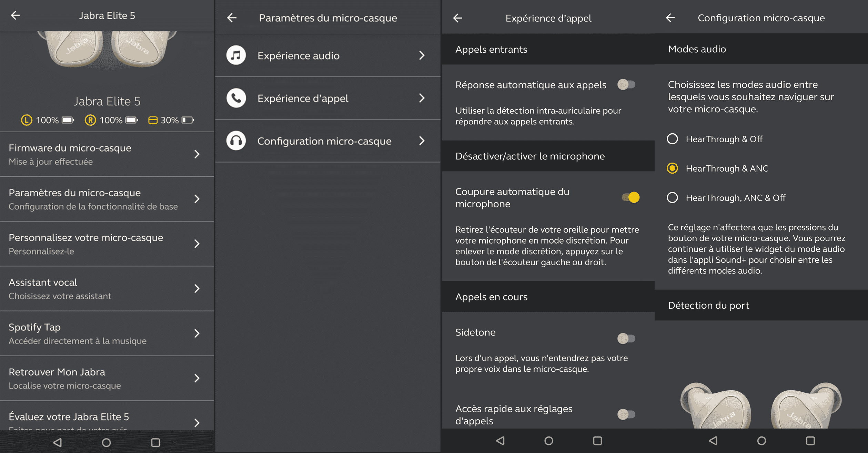
Task: Choose HearThrough, ANC & Off mode
Action: coord(672,198)
